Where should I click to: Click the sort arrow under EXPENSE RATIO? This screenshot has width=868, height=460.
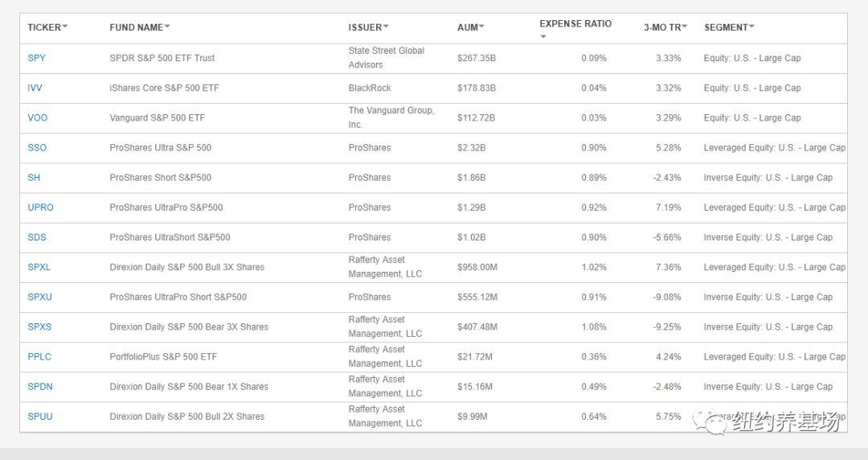point(542,36)
